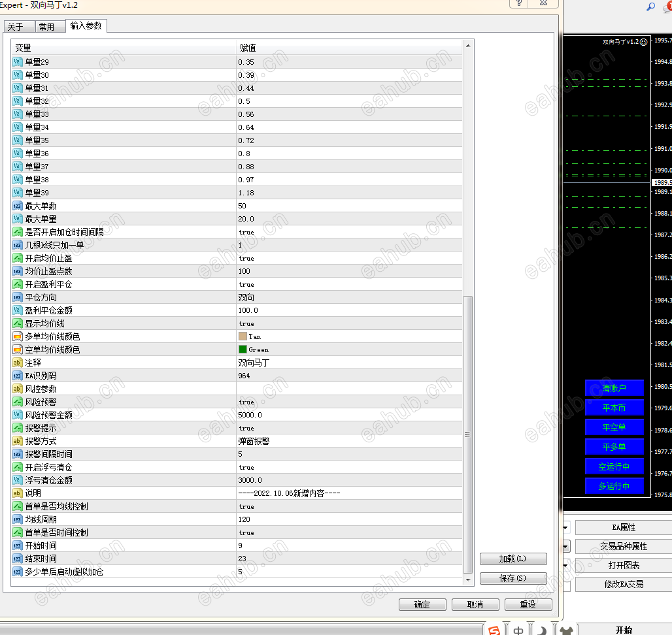Toggle the 开启浮亏清仓 true value
This screenshot has width=672, height=635.
[246, 467]
